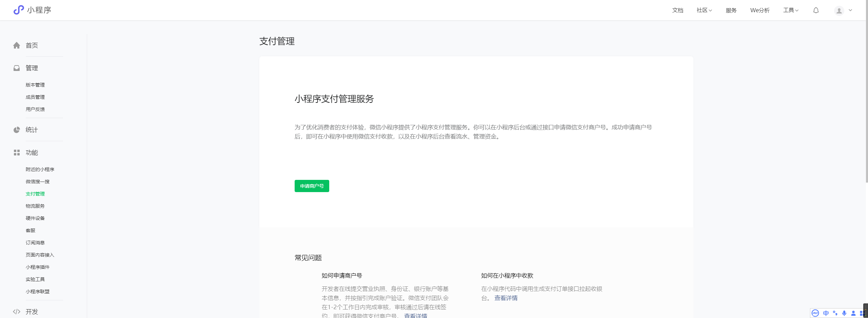The image size is (868, 318).
Task: Activate the iFLY microphone voice input
Action: click(x=844, y=313)
